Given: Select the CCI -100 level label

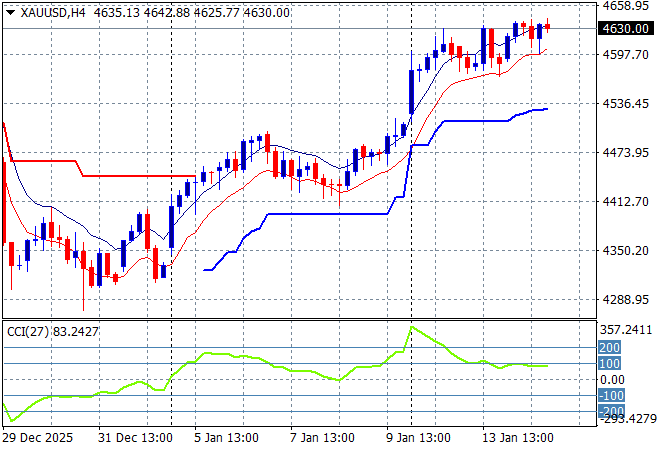Looking at the screenshot, I should coord(611,396).
